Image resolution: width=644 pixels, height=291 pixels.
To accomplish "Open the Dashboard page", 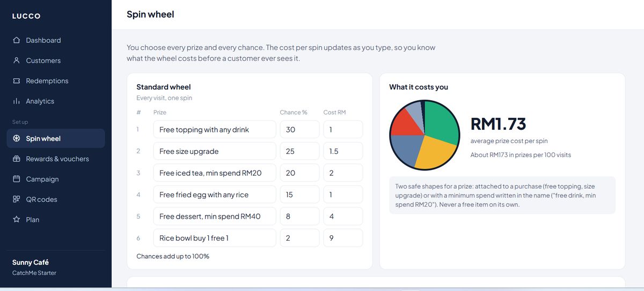I will (x=56, y=40).
